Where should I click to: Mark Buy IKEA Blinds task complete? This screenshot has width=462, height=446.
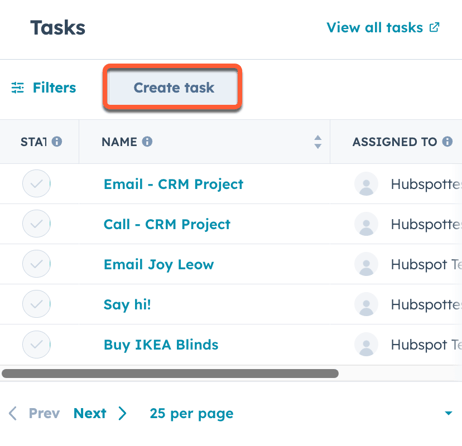(37, 344)
